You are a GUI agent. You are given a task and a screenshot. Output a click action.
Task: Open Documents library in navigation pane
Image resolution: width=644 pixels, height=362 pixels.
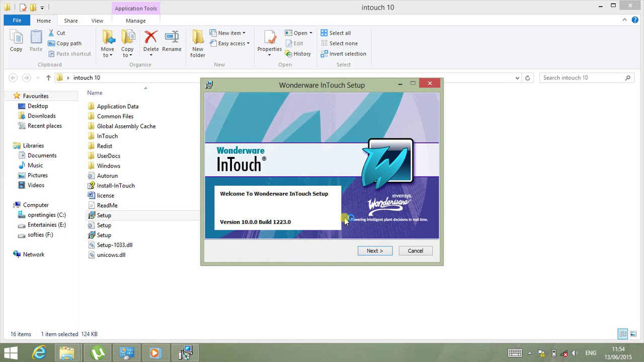coord(42,155)
